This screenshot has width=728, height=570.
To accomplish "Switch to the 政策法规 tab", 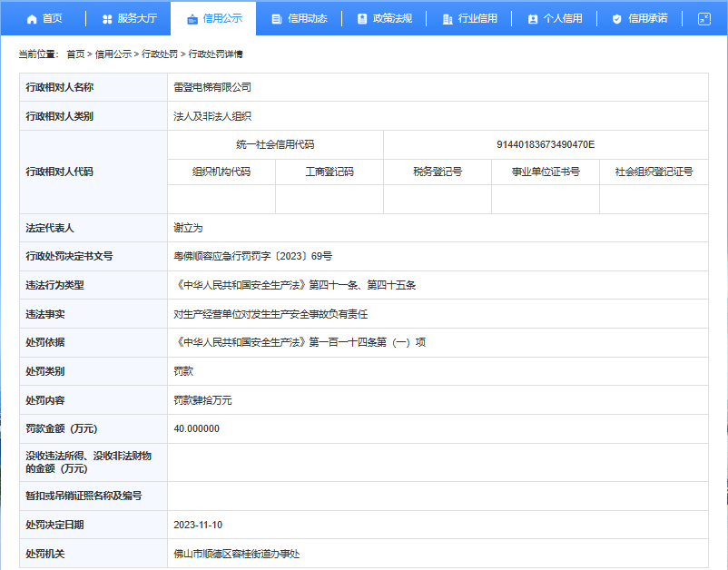I will tap(392, 18).
